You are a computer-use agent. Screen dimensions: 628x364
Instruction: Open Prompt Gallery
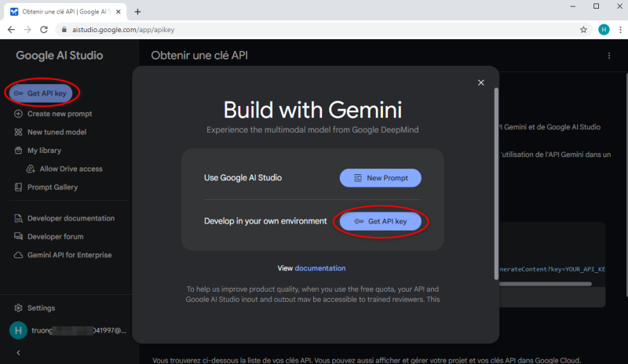[x=53, y=187]
